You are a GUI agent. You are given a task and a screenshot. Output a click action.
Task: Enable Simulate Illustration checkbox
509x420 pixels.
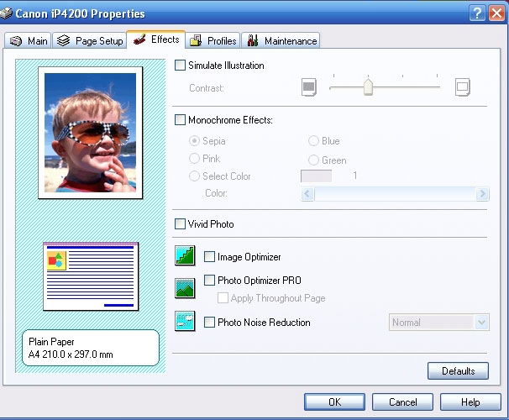pyautogui.click(x=180, y=66)
